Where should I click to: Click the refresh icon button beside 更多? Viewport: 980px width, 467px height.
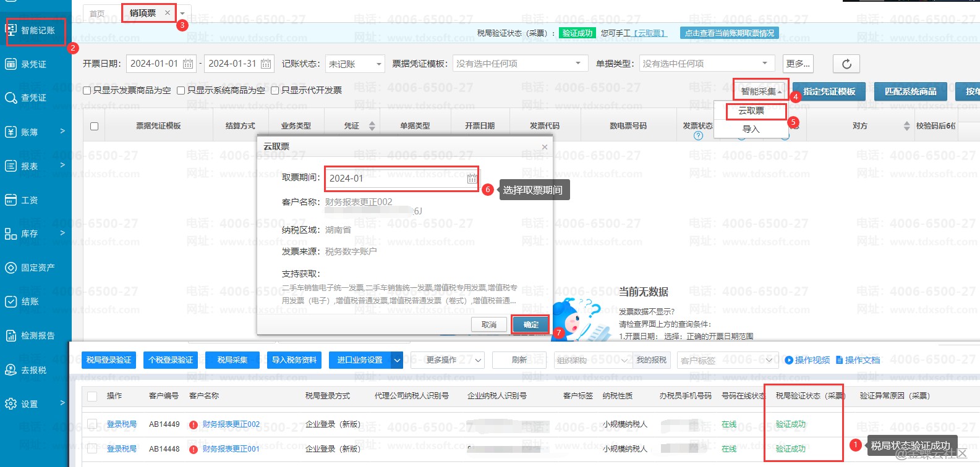point(846,64)
